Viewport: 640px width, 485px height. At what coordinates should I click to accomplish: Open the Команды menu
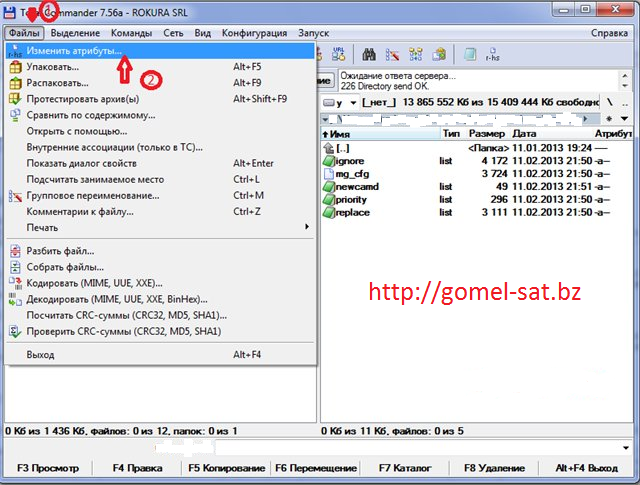coord(131,33)
